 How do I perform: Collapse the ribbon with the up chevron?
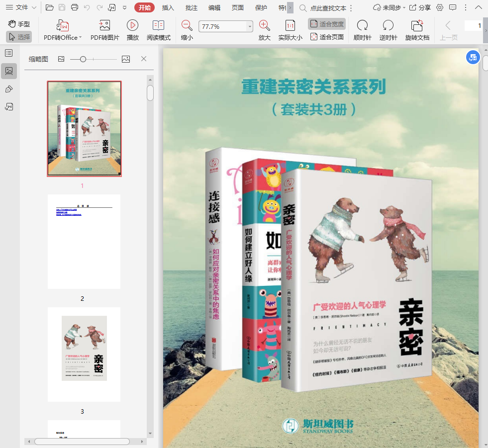tap(479, 8)
